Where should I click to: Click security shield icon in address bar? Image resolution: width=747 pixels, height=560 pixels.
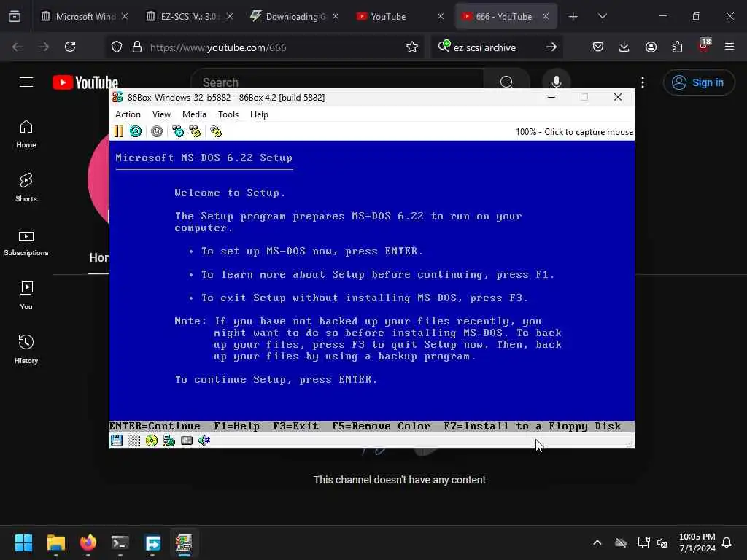point(117,47)
